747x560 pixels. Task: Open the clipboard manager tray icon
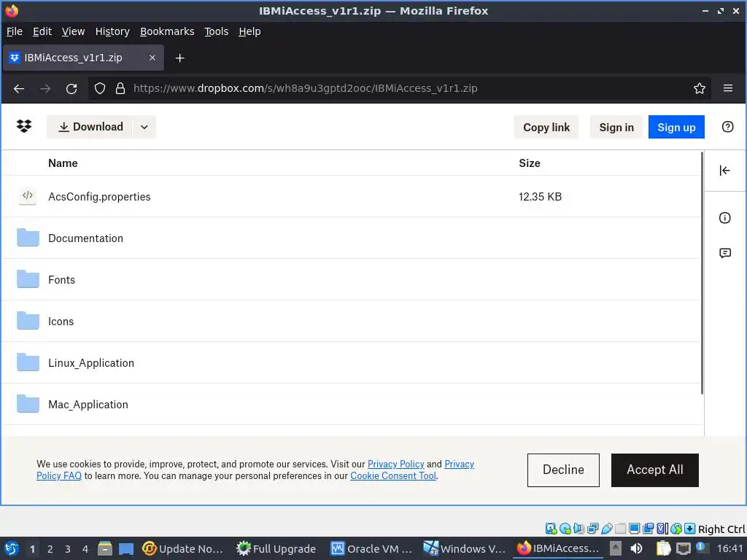pos(663,548)
